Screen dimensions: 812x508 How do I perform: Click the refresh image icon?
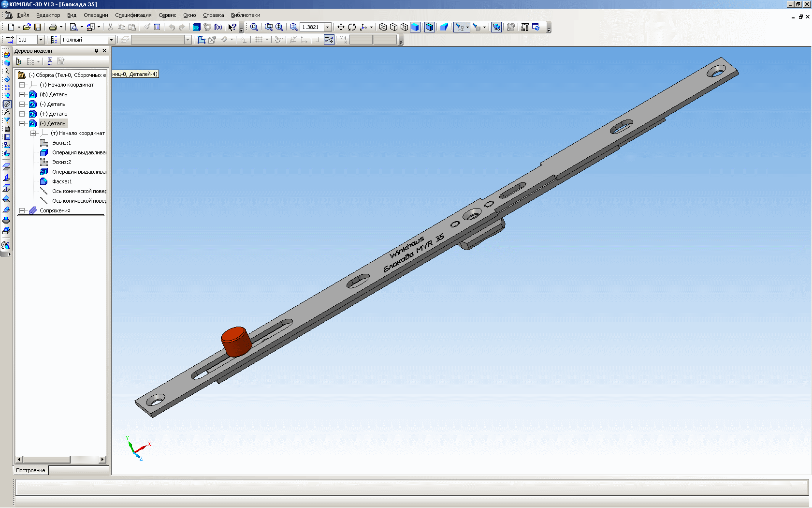536,27
